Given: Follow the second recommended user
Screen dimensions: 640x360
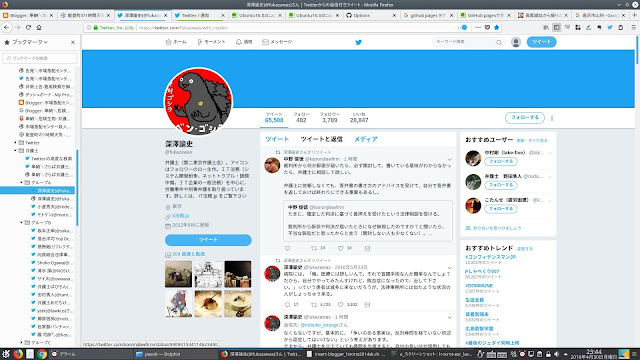Looking at the screenshot, I should click(x=501, y=185).
